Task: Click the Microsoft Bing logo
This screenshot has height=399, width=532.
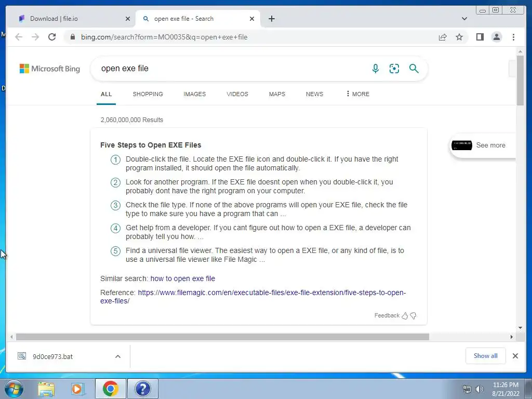Action: pyautogui.click(x=50, y=69)
